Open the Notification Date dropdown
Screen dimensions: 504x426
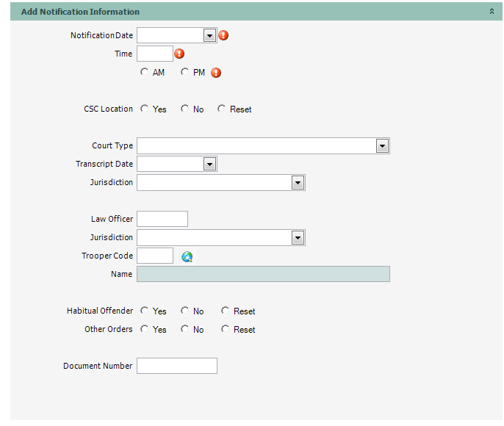pos(209,35)
